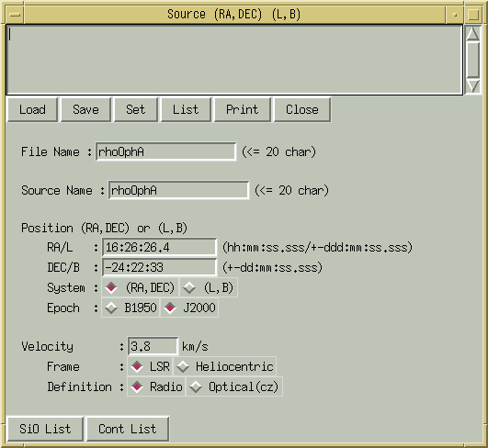Click the Load button
Viewport: 488px width, 448px height.
pyautogui.click(x=32, y=109)
